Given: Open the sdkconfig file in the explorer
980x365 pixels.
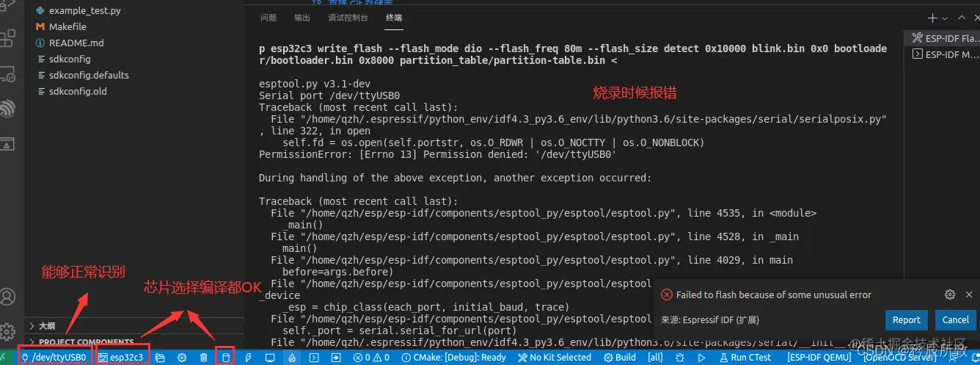Looking at the screenshot, I should tap(70, 59).
